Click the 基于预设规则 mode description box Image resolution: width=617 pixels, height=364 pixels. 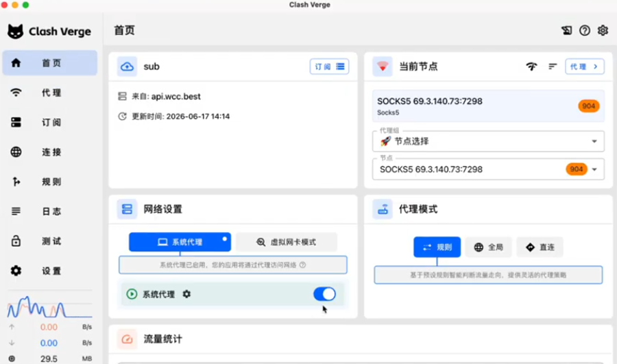click(x=488, y=275)
